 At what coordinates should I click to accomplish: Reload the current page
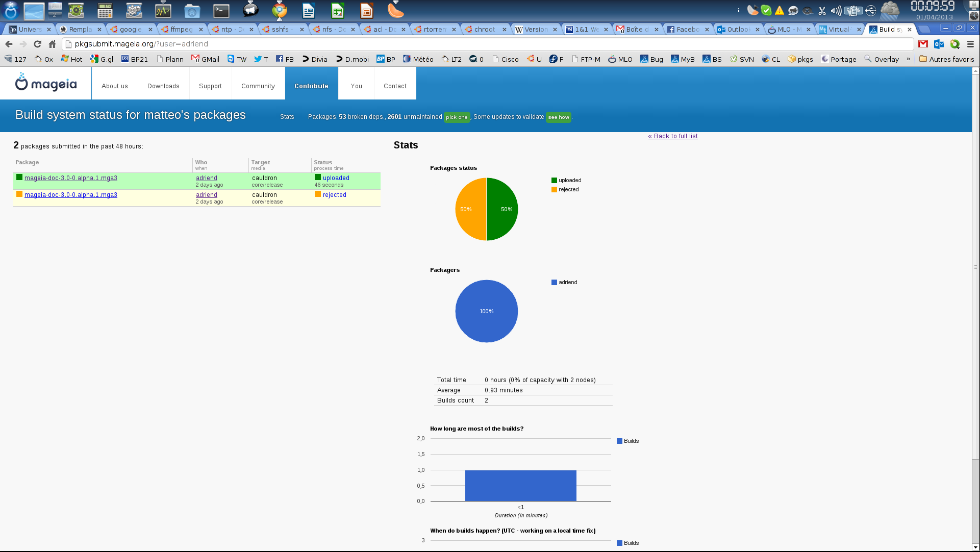tap(37, 44)
